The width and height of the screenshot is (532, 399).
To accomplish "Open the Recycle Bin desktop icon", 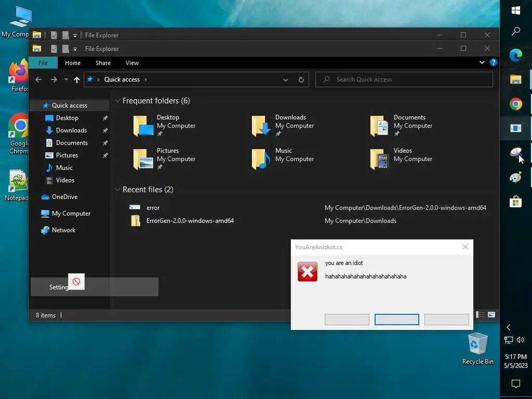I will pyautogui.click(x=478, y=349).
